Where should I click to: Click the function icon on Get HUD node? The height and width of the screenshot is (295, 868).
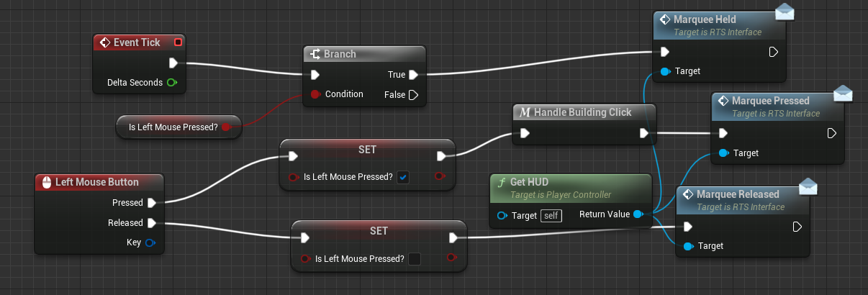[501, 183]
